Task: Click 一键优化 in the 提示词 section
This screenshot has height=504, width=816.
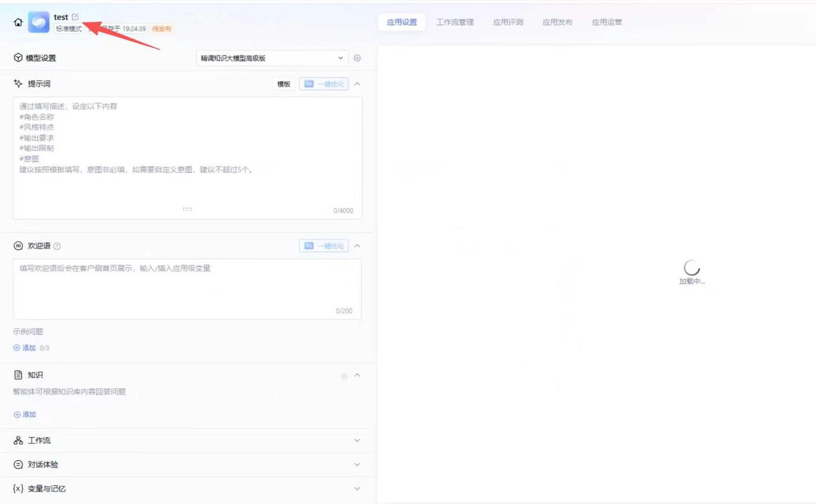Action: [324, 84]
